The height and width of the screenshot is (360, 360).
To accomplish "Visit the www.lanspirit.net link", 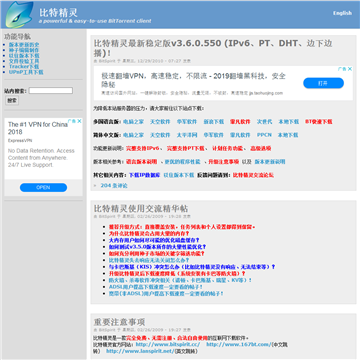I will tap(140, 351).
